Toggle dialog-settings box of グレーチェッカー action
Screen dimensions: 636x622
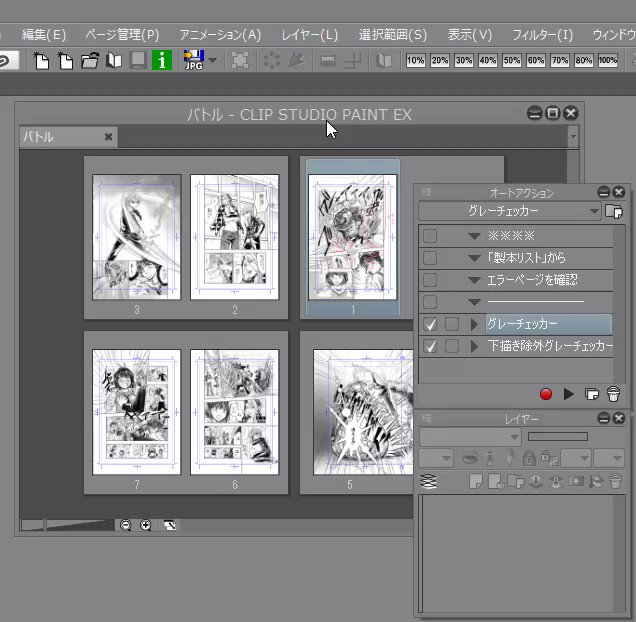(x=452, y=324)
